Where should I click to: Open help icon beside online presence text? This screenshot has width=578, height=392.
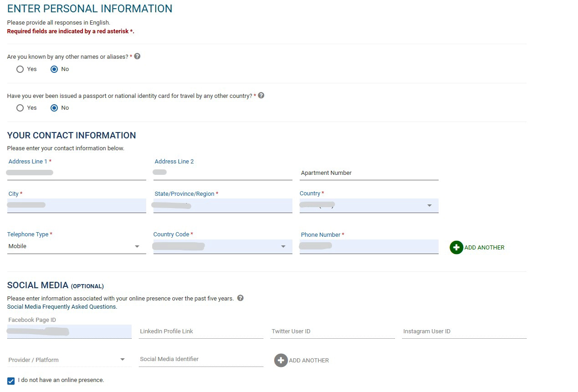tap(240, 298)
